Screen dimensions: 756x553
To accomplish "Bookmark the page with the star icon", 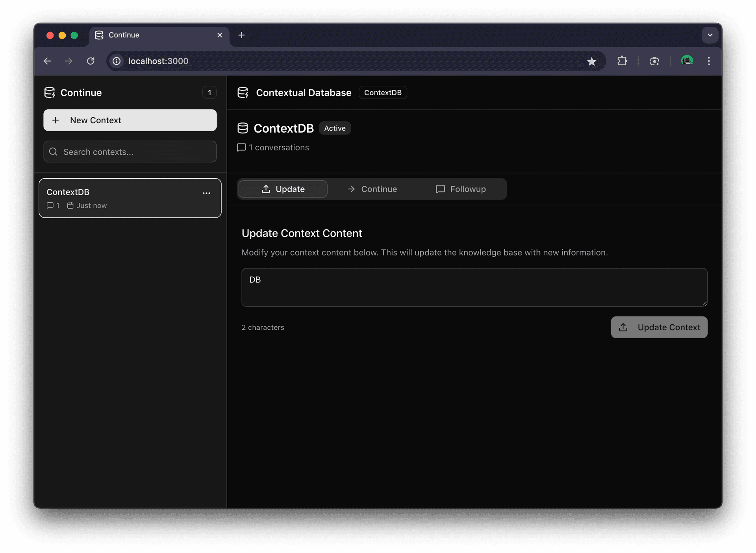I will pos(591,61).
